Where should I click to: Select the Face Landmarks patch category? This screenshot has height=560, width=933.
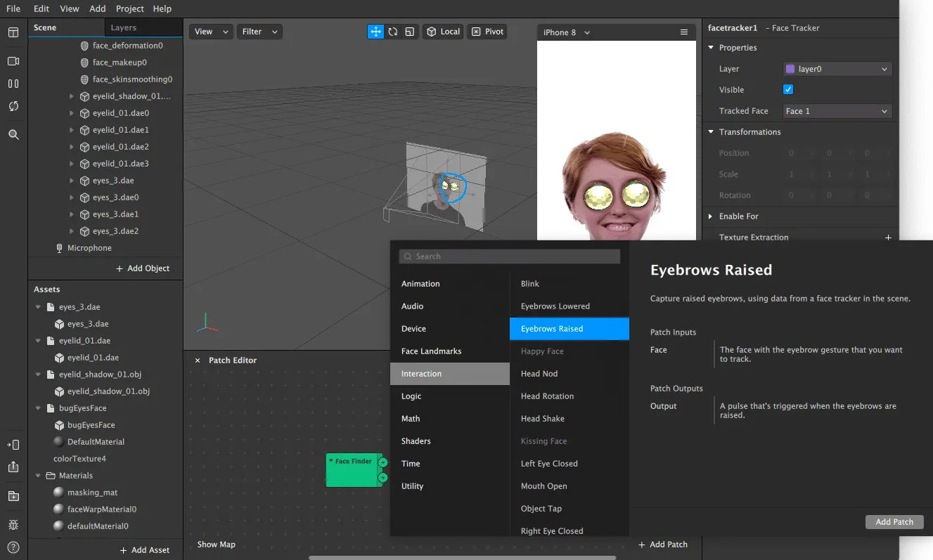click(450, 351)
